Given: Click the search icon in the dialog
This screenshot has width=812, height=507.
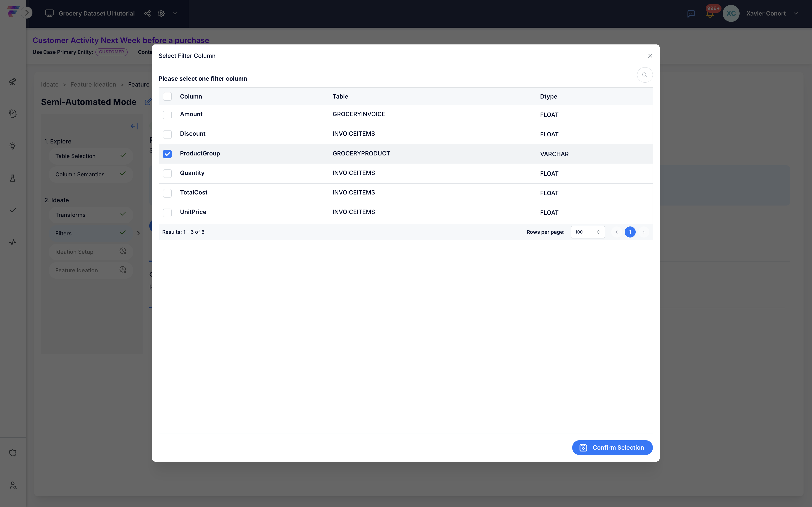Looking at the screenshot, I should pos(644,75).
